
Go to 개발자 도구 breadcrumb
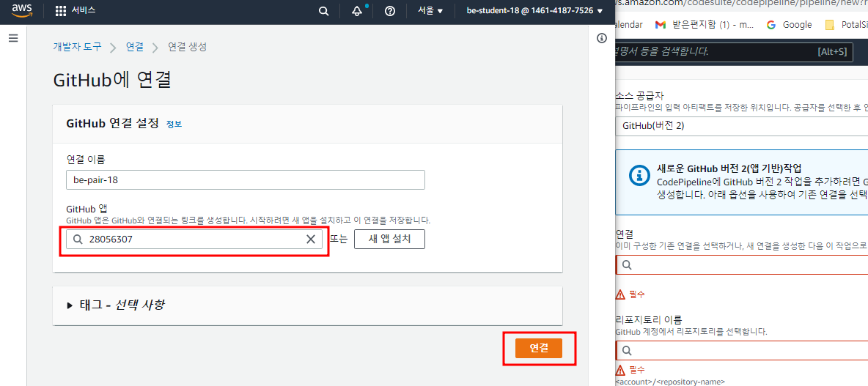(x=77, y=47)
